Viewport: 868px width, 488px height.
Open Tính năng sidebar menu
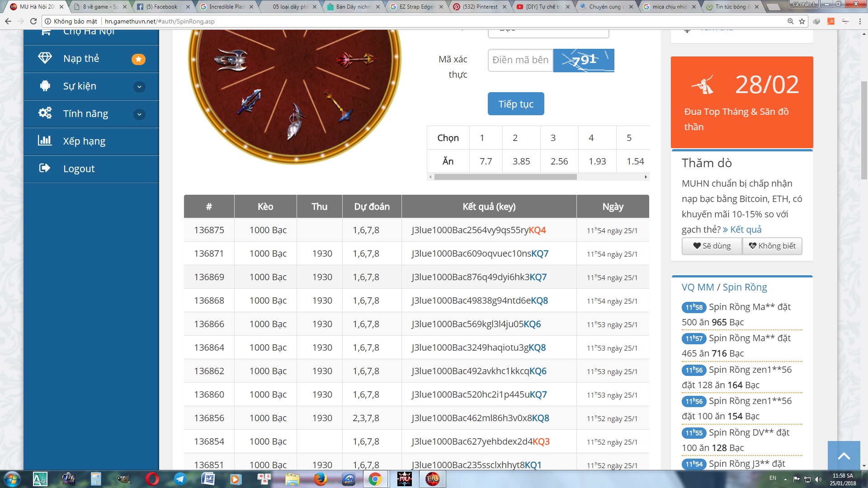pyautogui.click(x=91, y=114)
